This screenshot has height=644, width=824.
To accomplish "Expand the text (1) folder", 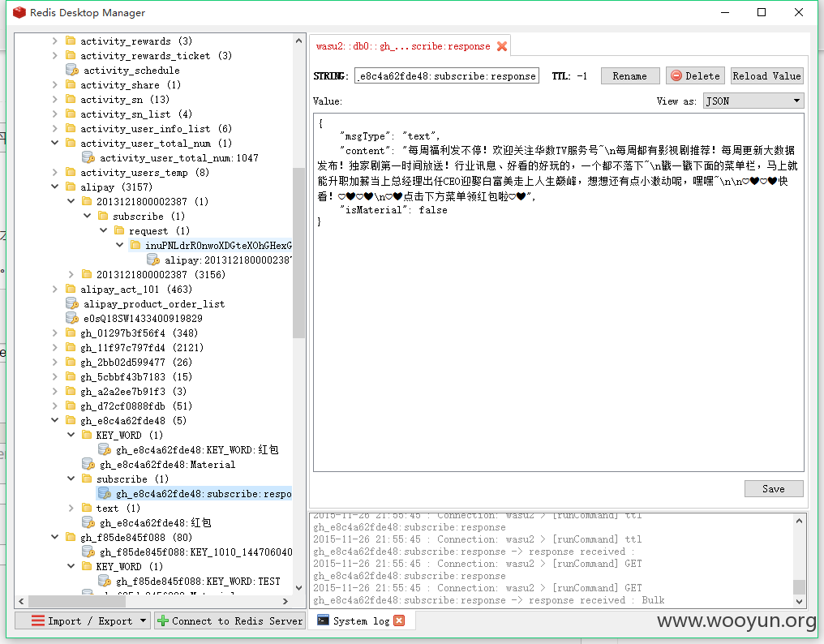I will coord(71,508).
